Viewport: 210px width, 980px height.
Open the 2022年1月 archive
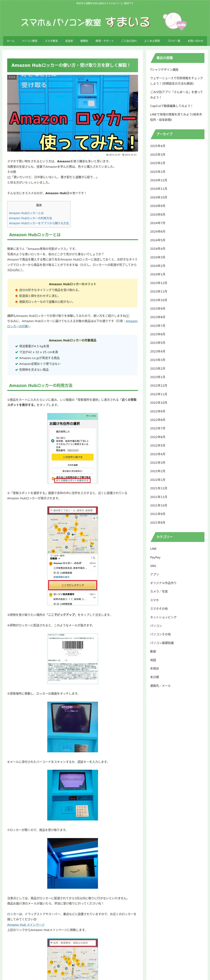[158, 480]
